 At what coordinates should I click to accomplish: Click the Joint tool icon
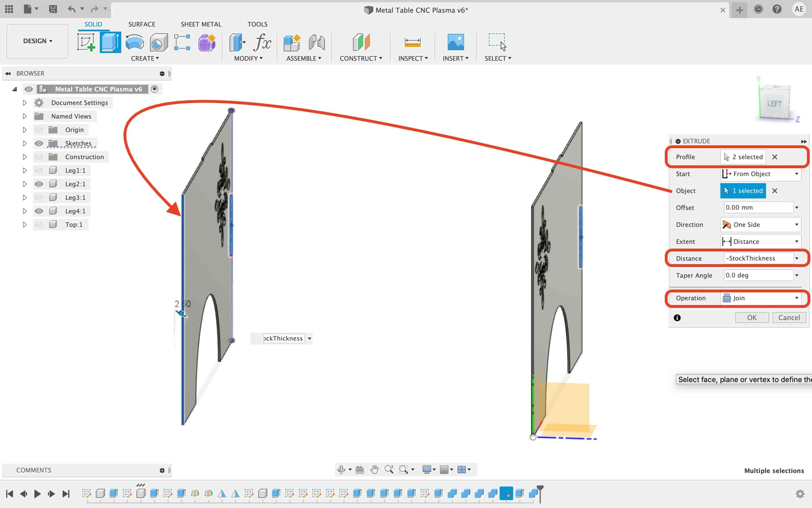(x=317, y=42)
